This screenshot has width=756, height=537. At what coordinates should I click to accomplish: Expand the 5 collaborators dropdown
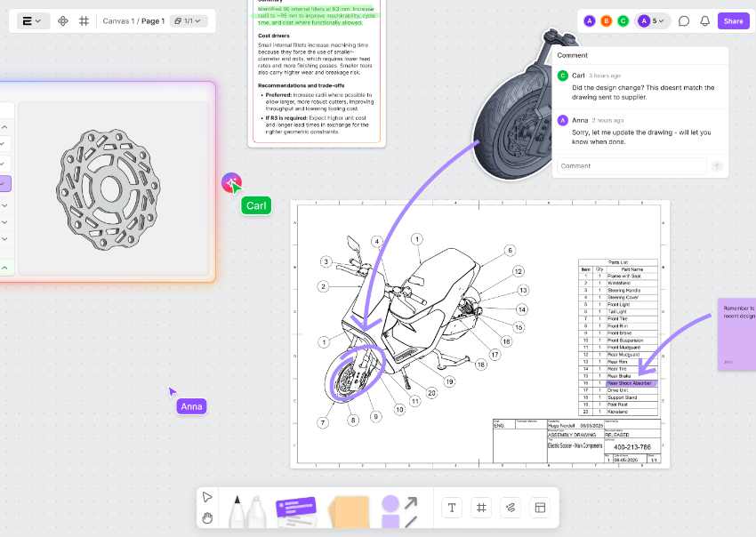point(651,20)
